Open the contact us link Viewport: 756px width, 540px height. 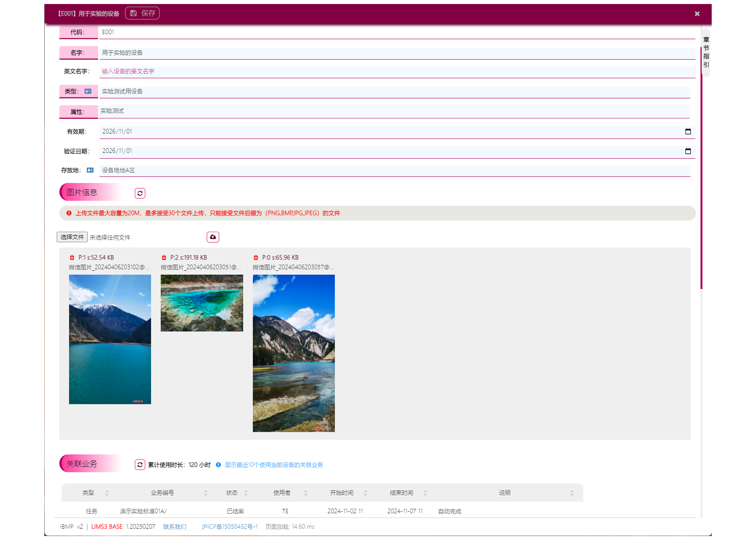click(x=175, y=527)
